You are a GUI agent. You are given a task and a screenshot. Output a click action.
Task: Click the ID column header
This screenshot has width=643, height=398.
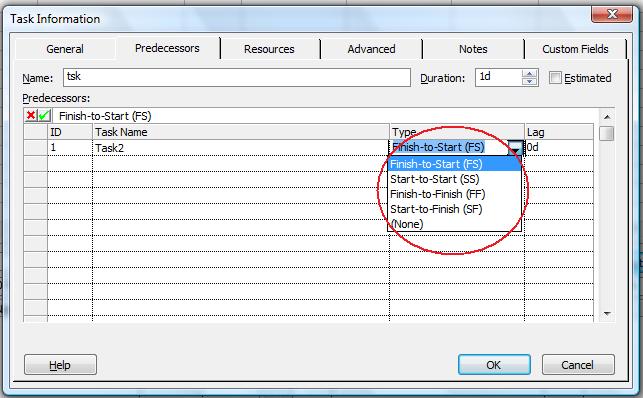pos(70,132)
